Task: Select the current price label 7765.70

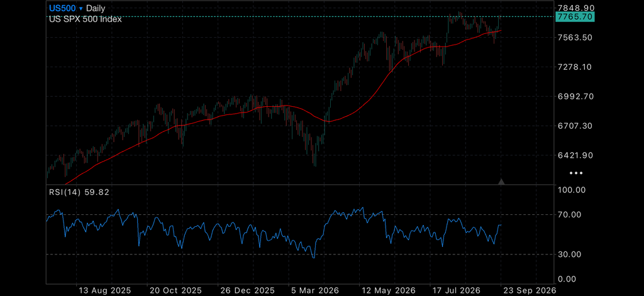Action: [x=575, y=17]
